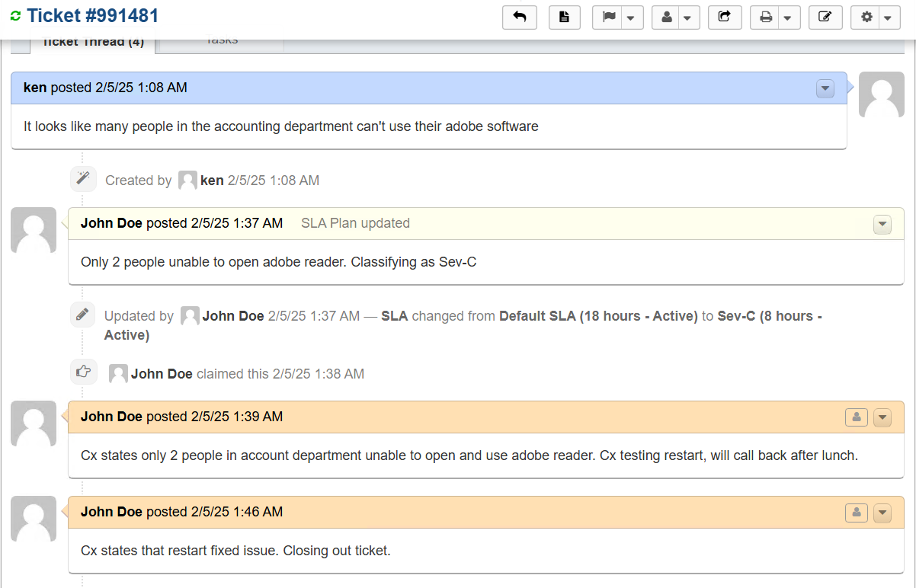
Task: Click the pencil icon beside the SLA update entry
Action: 82,314
